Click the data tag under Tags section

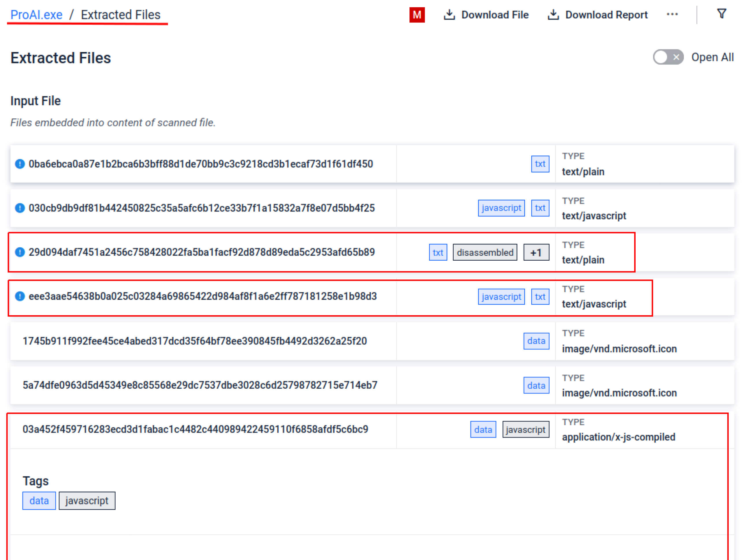(39, 500)
